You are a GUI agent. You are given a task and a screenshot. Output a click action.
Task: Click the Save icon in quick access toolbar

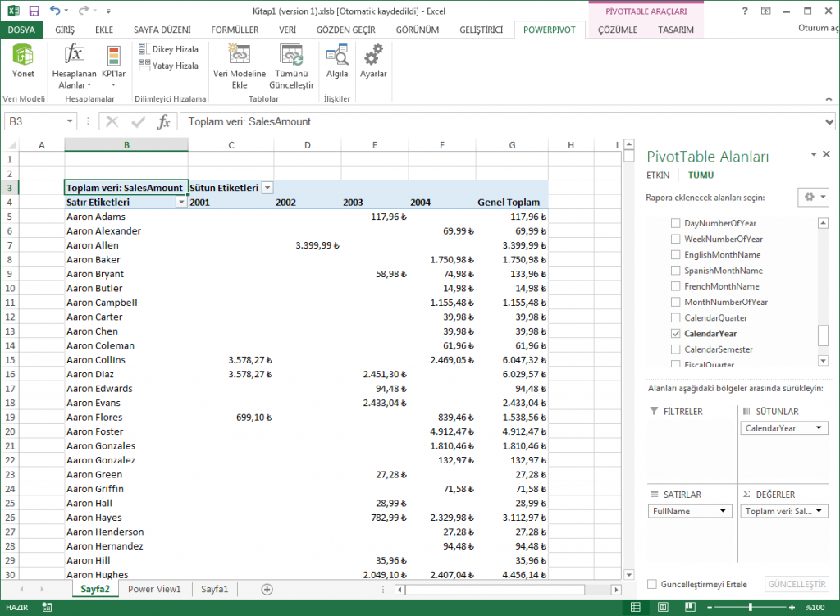[34, 11]
